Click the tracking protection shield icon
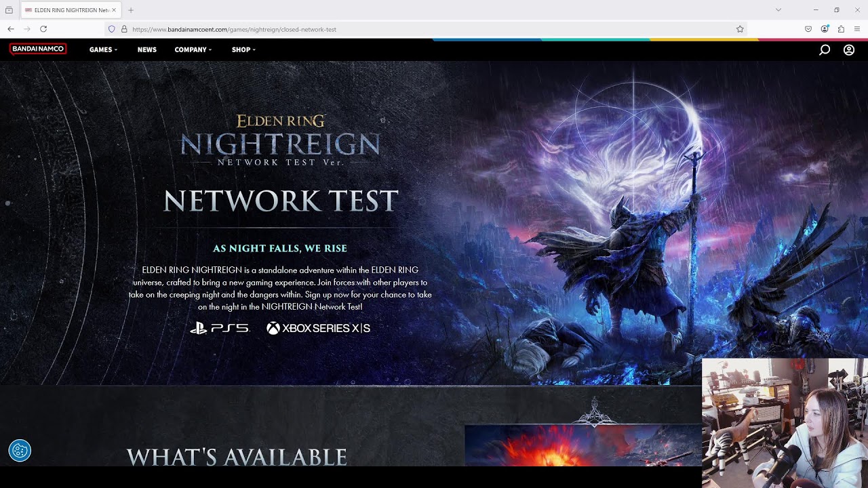Screen dimensions: 868x488 pyautogui.click(x=112, y=29)
